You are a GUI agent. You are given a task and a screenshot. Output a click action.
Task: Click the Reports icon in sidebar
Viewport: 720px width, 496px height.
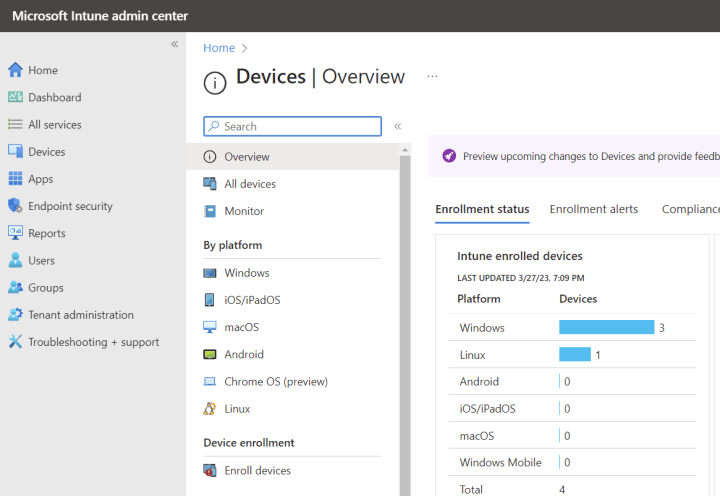[x=15, y=233]
